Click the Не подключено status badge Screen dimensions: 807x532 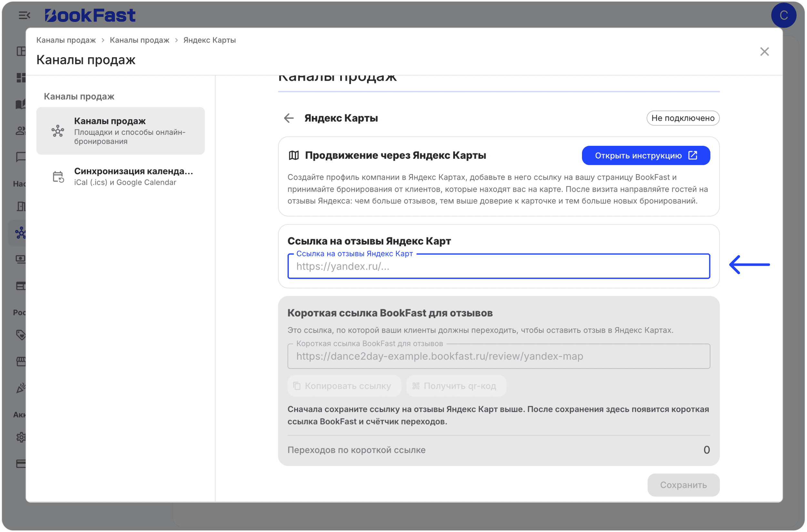(x=683, y=118)
